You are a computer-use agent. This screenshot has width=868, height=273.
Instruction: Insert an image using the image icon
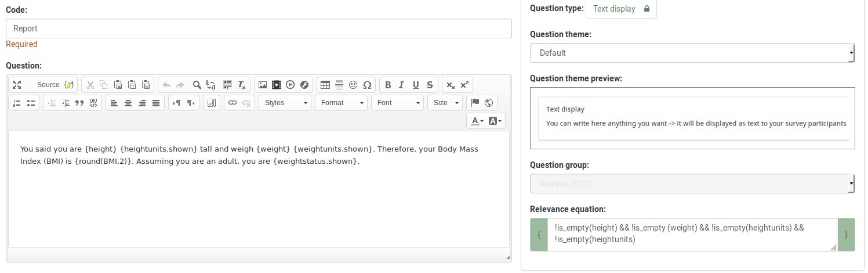click(x=263, y=85)
